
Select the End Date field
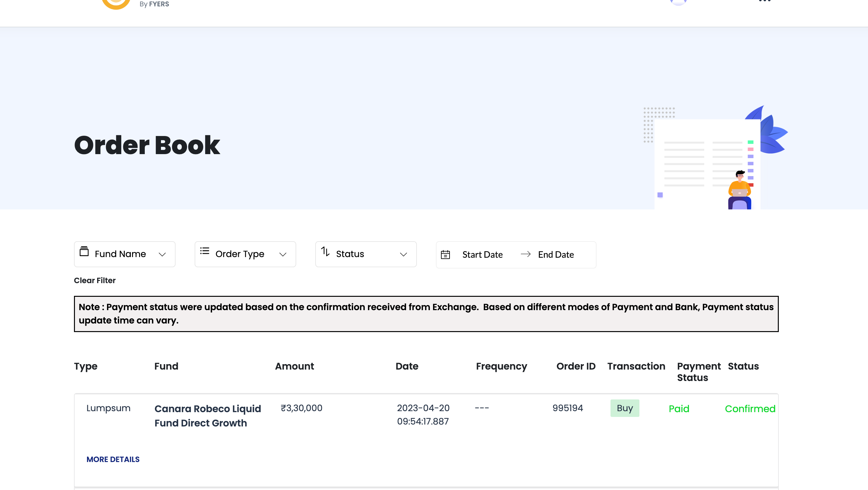556,255
